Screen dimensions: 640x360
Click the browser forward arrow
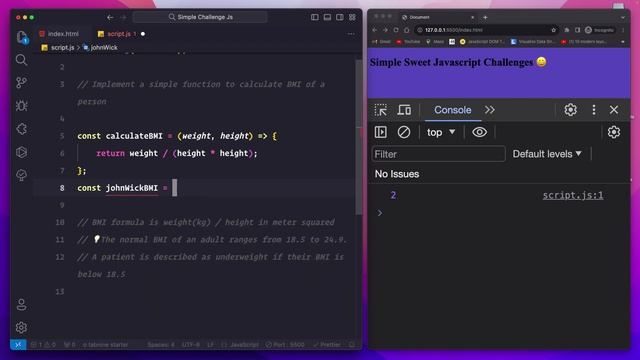(385, 30)
